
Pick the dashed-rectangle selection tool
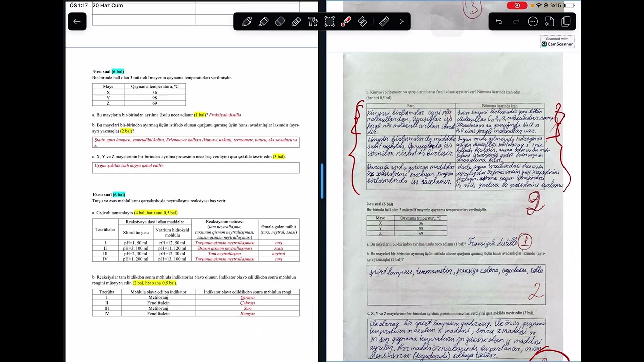(x=329, y=22)
